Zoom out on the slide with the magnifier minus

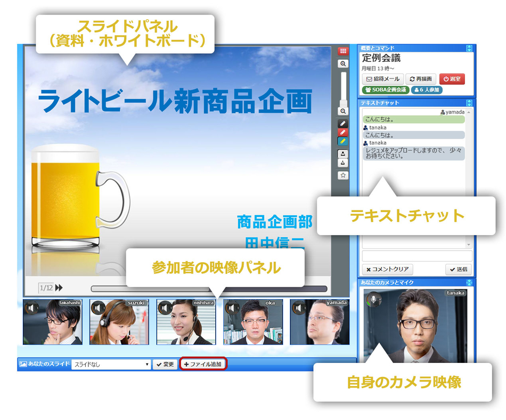click(343, 111)
